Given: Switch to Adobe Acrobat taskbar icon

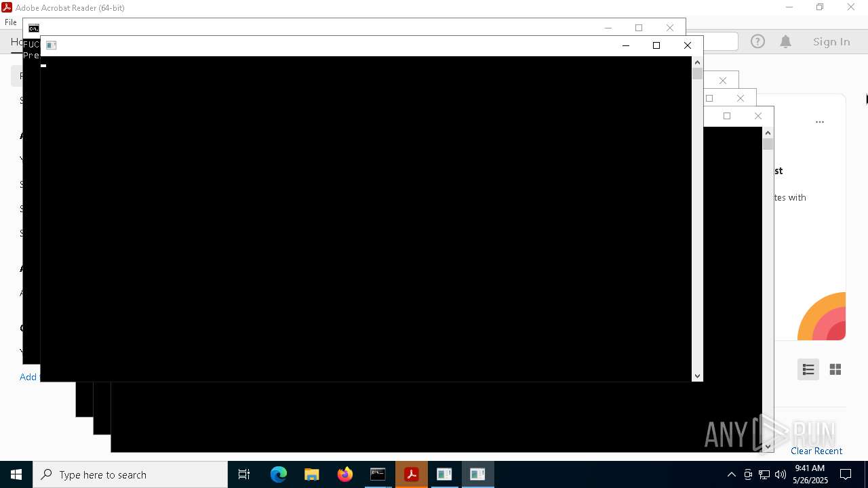Looking at the screenshot, I should coord(411,474).
